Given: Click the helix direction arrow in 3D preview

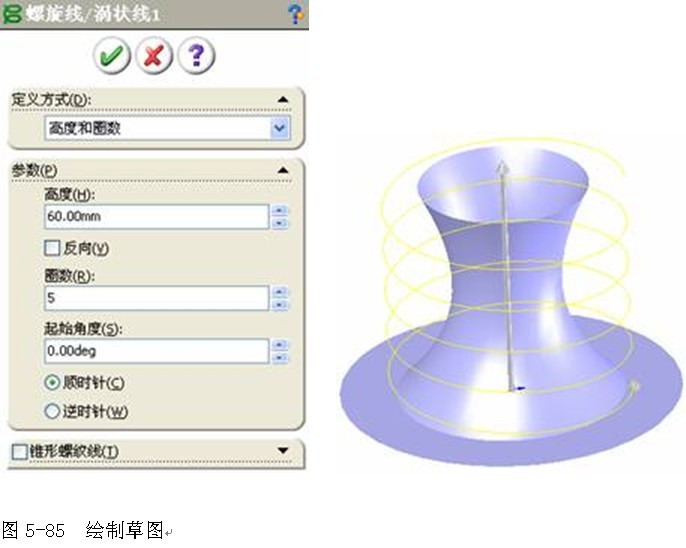Looking at the screenshot, I should pos(502,168).
